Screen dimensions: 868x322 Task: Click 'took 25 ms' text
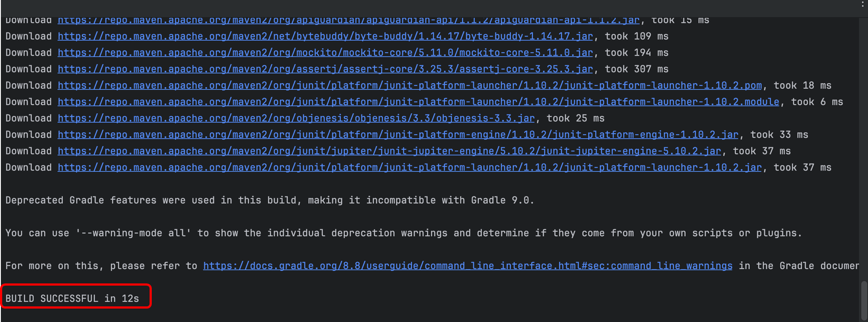coord(575,118)
